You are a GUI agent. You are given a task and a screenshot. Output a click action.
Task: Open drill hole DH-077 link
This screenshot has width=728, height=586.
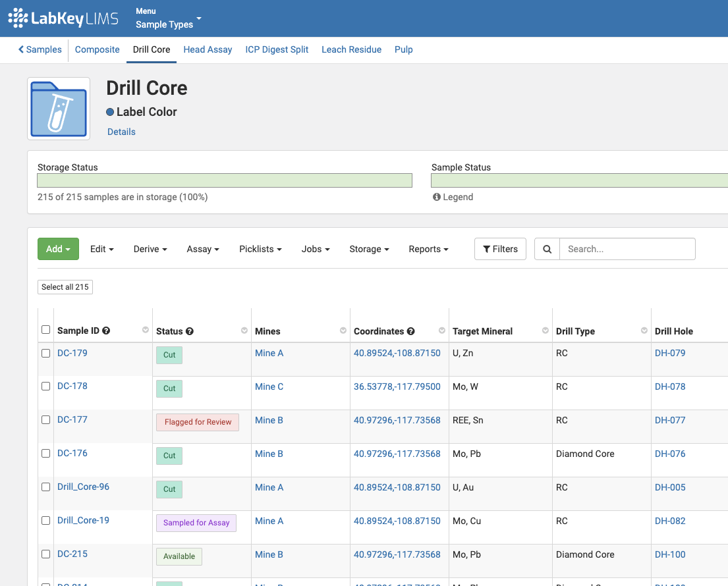[x=670, y=420]
